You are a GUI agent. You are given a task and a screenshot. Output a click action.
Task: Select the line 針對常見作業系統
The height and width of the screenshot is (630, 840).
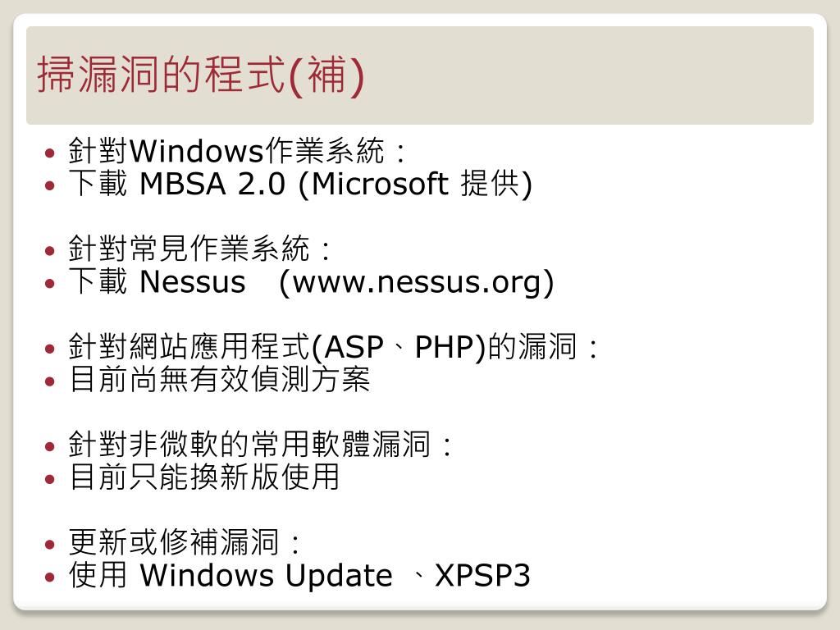199,249
